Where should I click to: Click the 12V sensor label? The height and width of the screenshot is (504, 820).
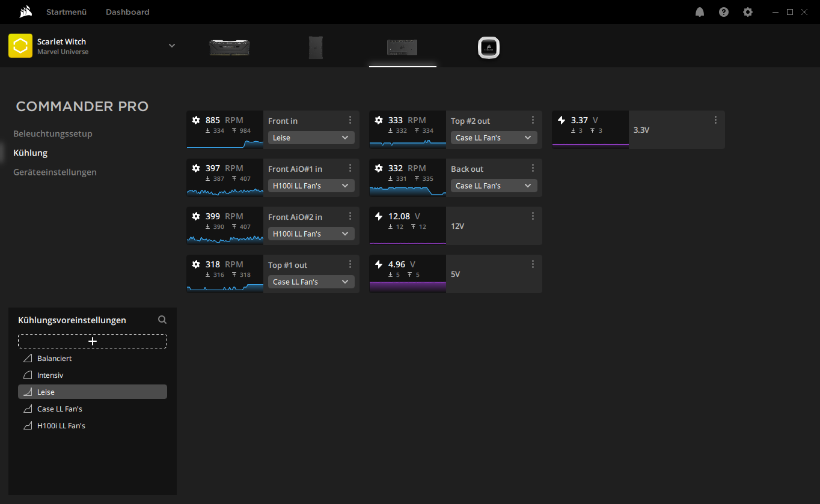[x=457, y=226]
